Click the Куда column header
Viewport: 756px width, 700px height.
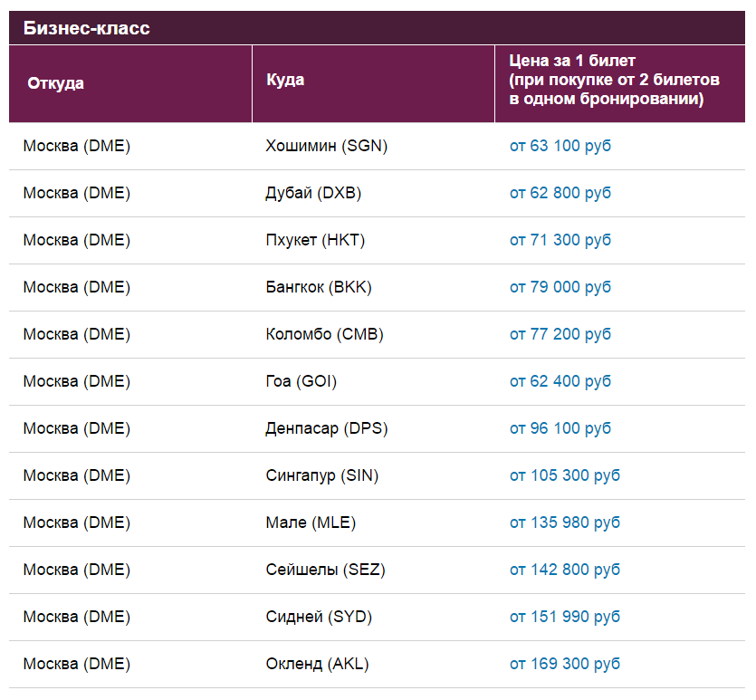pyautogui.click(x=285, y=80)
